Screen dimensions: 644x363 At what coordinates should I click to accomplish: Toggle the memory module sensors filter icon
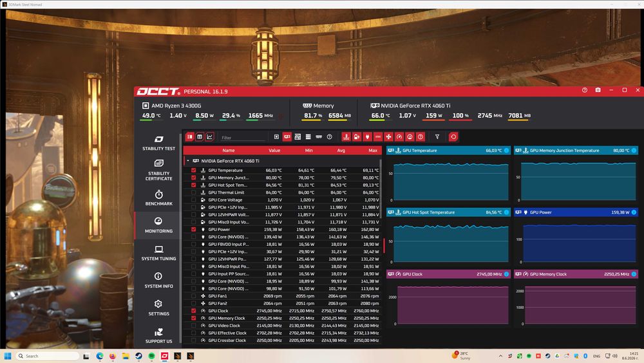tap(319, 136)
